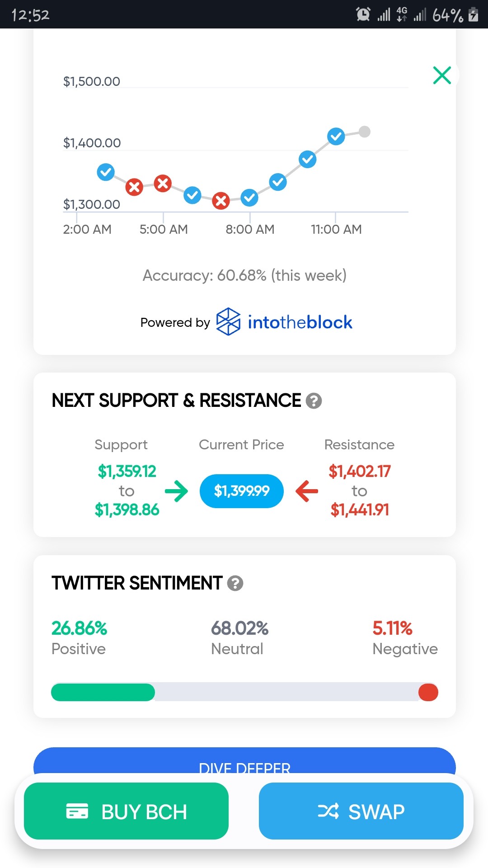Select the highest blue checkmark chart point
This screenshot has width=488, height=868.
(x=336, y=136)
